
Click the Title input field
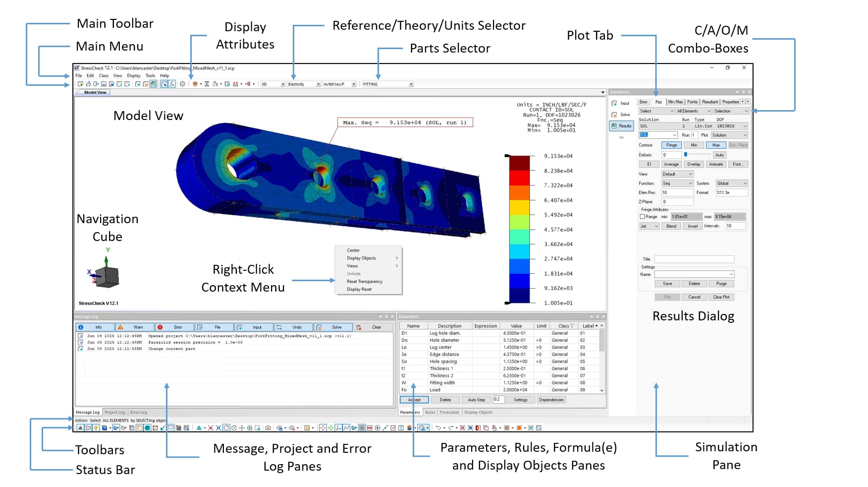[x=694, y=259]
